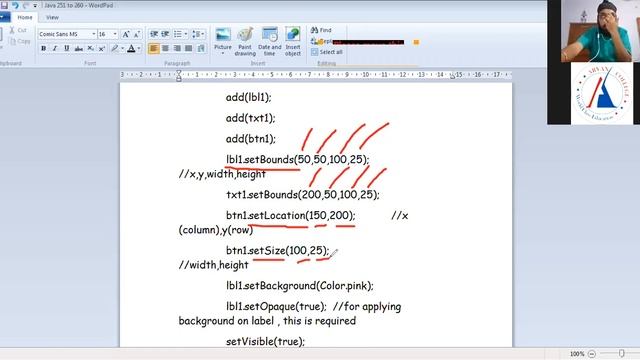Justify the paragraph text
Viewport: 640px width, 360px height.
(x=189, y=49)
